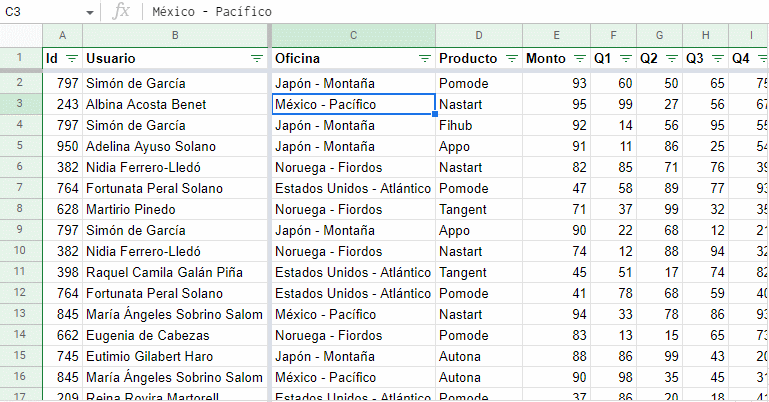Select column E header
The image size is (769, 402).
[556, 35]
